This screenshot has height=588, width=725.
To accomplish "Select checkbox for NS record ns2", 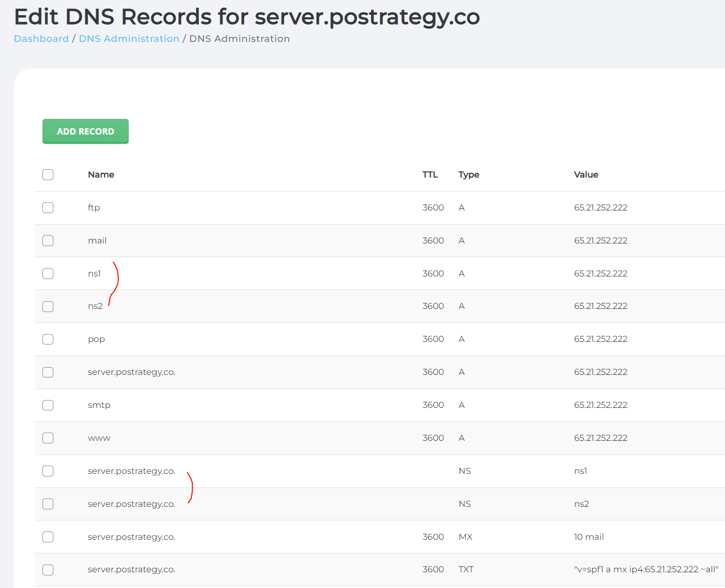I will tap(48, 504).
